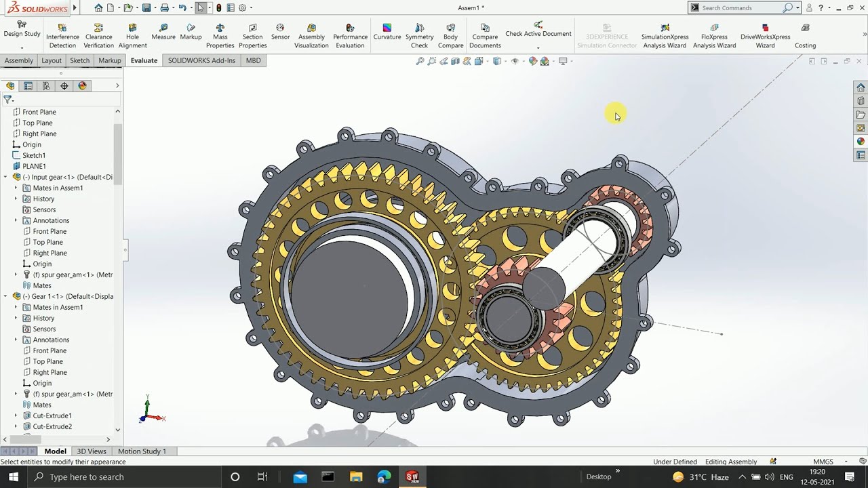Open the Markup tool in ribbon

(191, 32)
